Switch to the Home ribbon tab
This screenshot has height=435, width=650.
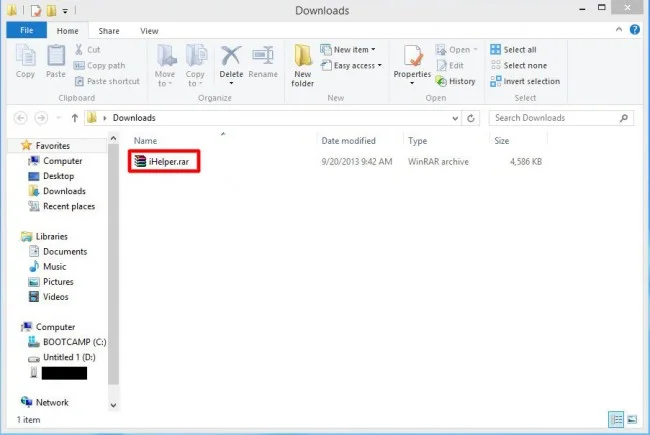[x=68, y=31]
